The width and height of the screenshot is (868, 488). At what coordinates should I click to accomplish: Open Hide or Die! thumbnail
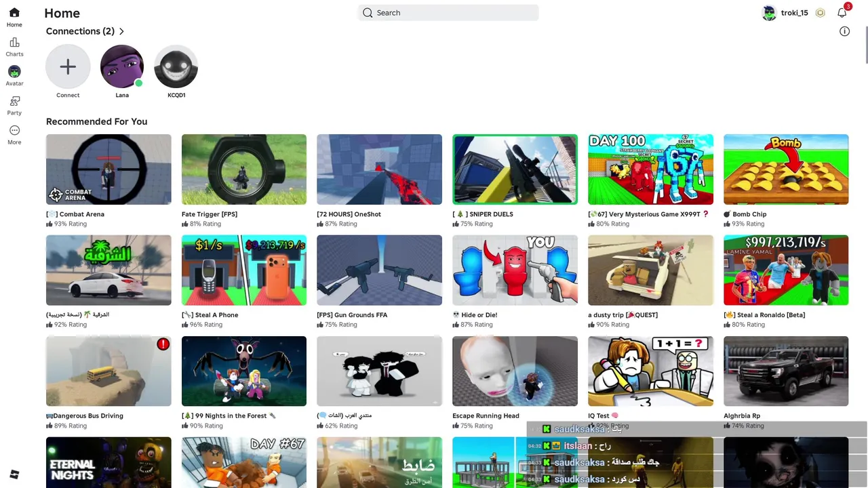coord(515,270)
